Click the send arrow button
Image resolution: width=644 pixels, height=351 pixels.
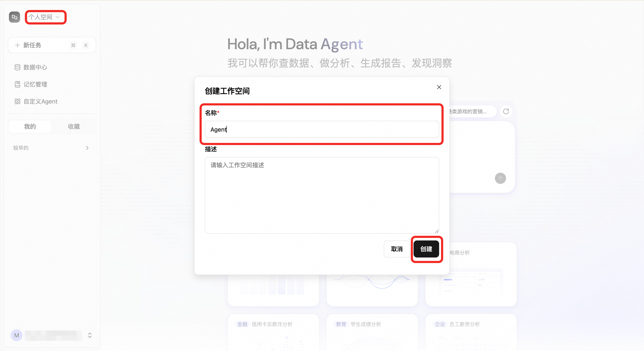[x=500, y=178]
